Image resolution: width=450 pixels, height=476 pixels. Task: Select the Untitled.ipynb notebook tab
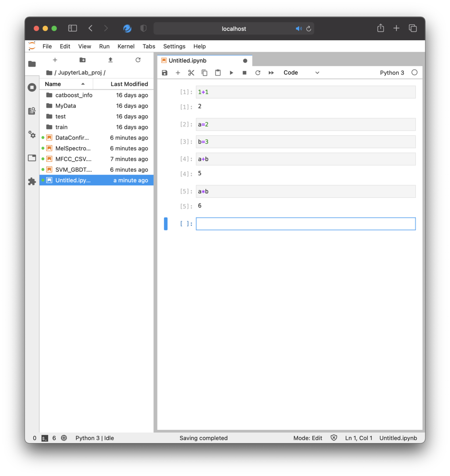coord(205,61)
